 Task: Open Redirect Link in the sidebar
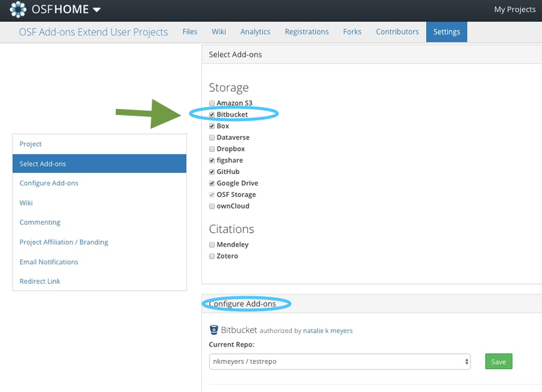(x=100, y=281)
